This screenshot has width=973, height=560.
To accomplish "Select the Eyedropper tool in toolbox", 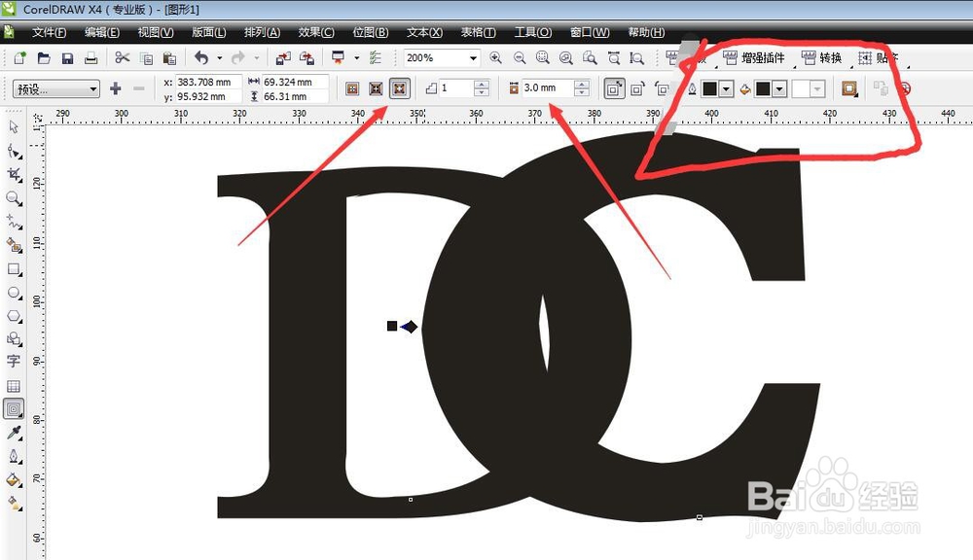I will point(14,433).
